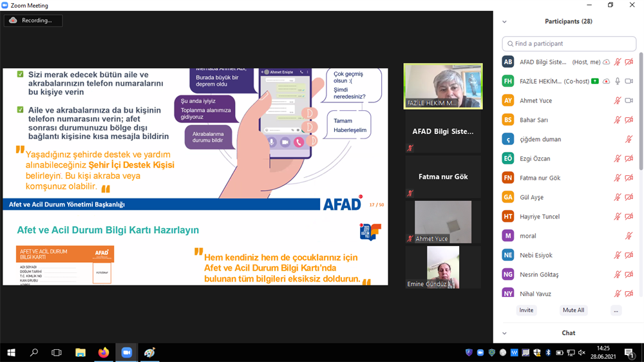Click the Find a participant search field
Viewport: 644px width, 362px height.
pyautogui.click(x=569, y=44)
